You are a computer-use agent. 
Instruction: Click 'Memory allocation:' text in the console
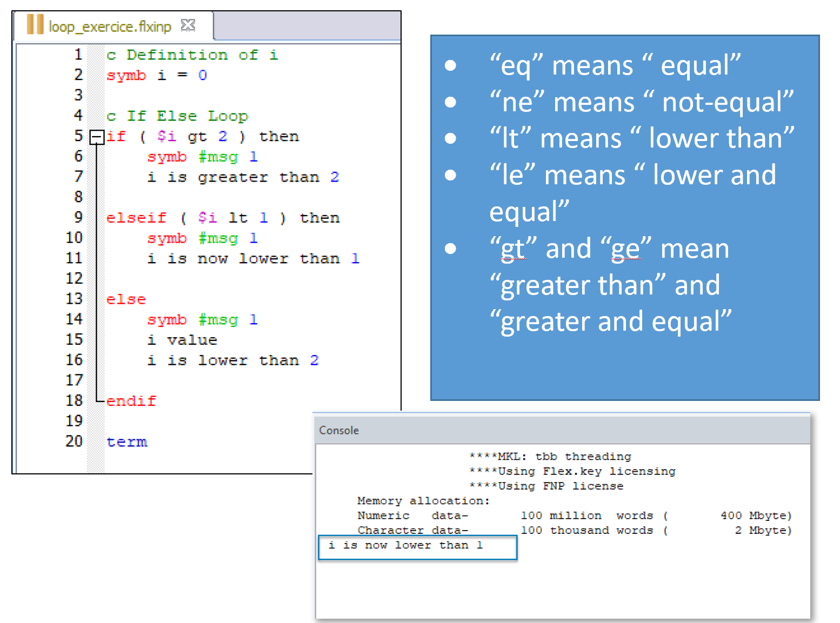click(x=423, y=501)
